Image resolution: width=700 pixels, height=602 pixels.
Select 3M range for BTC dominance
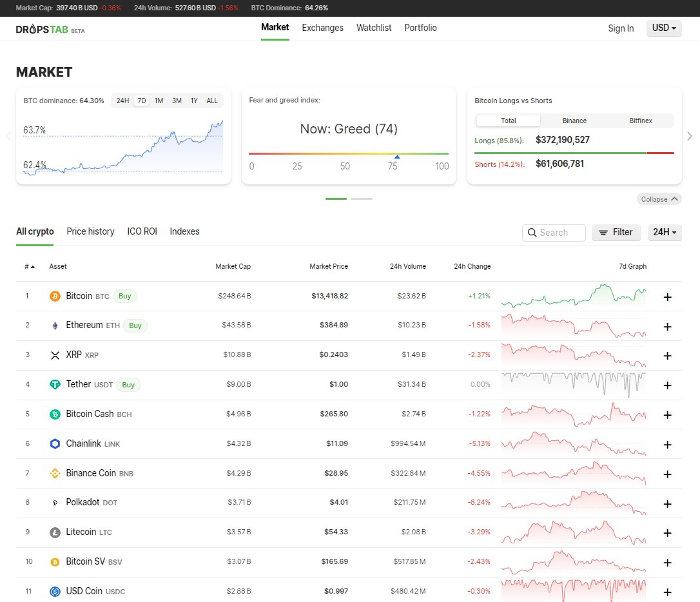(x=177, y=101)
